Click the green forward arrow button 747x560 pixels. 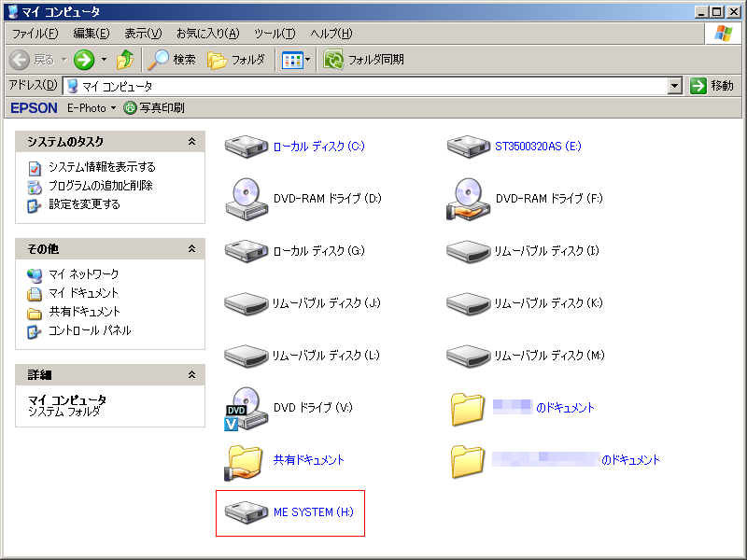(x=84, y=60)
